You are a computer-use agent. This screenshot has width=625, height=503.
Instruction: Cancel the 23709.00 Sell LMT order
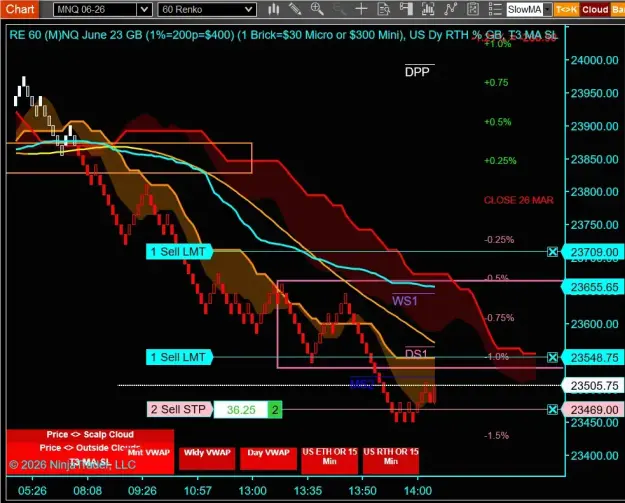[552, 252]
